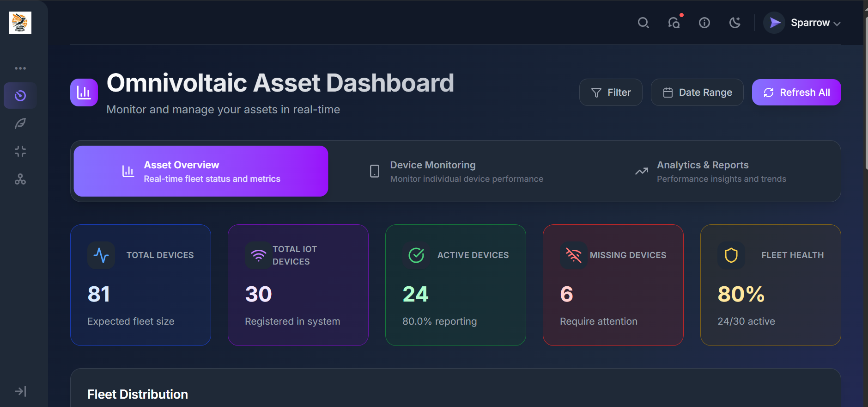This screenshot has width=868, height=407.
Task: Click Refresh All button
Action: (x=796, y=92)
